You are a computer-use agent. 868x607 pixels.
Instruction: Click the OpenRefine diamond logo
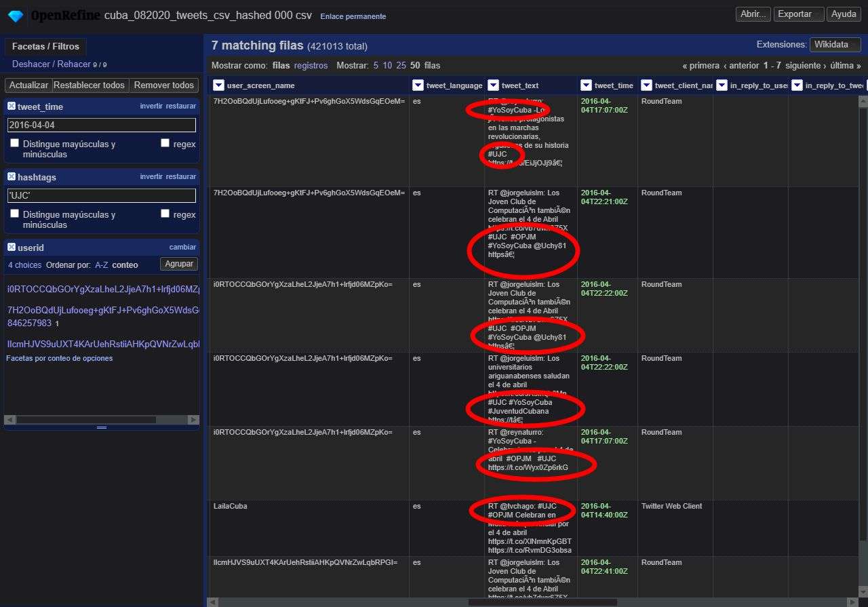(16, 16)
